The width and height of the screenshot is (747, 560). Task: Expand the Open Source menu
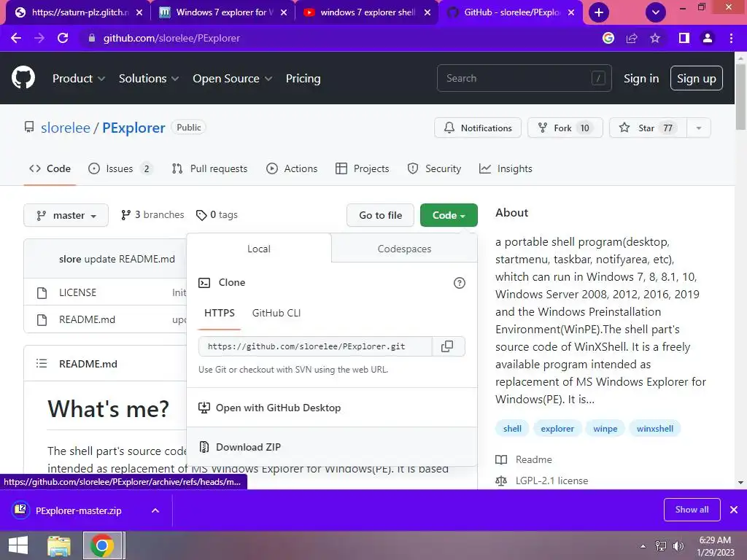click(233, 78)
